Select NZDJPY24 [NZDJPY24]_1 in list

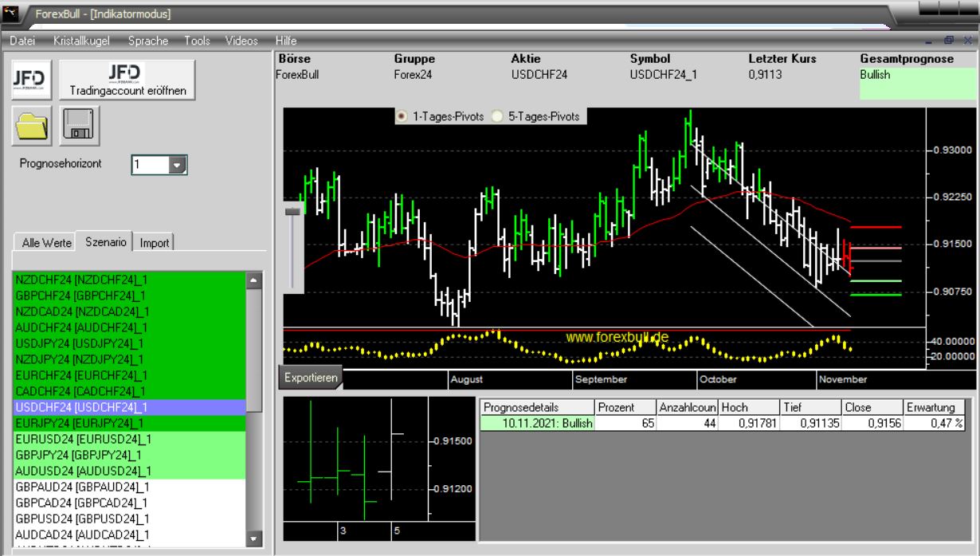(130, 359)
